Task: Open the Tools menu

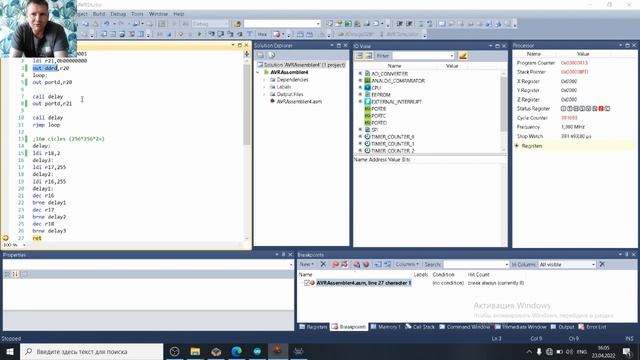Action: 137,14
